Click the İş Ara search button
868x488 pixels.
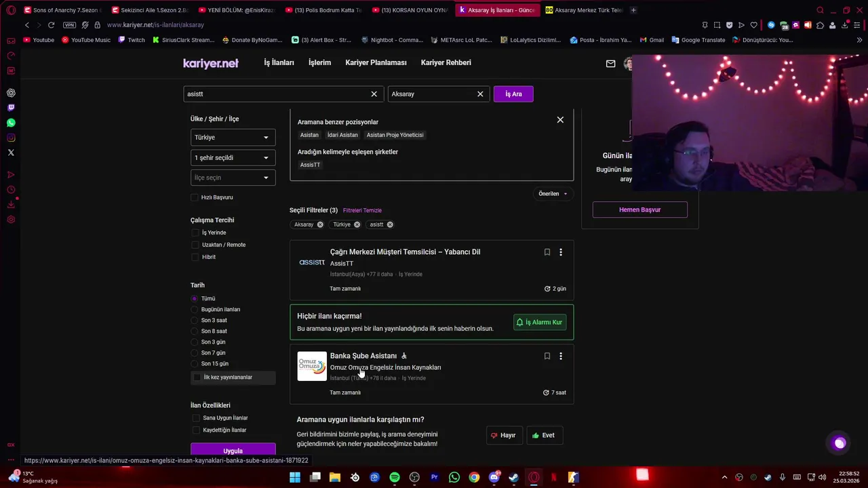(513, 94)
